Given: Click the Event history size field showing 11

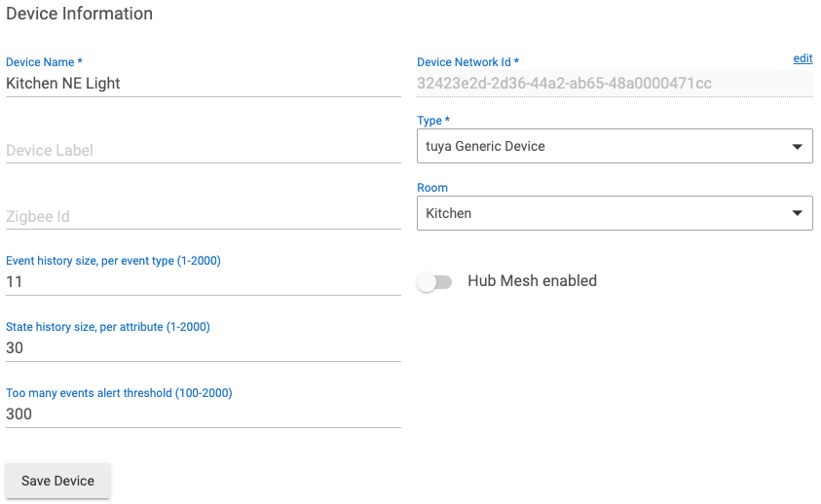Looking at the screenshot, I should (203, 282).
